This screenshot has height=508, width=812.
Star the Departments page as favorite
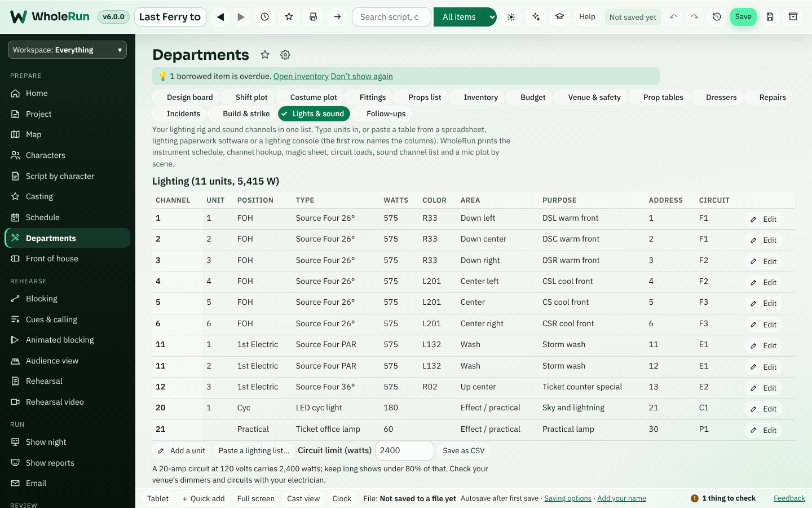265,55
